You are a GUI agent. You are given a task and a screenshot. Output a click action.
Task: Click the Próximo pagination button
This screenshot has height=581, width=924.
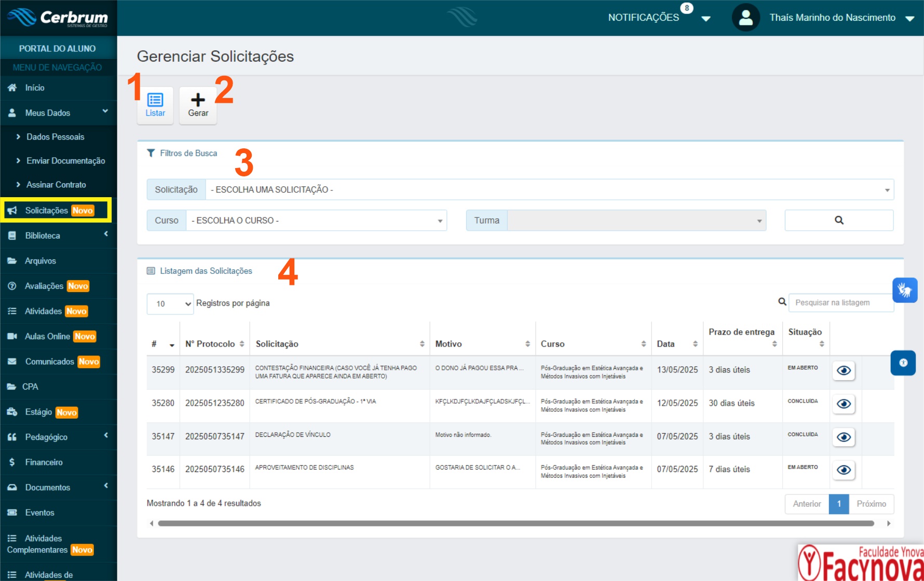click(871, 504)
